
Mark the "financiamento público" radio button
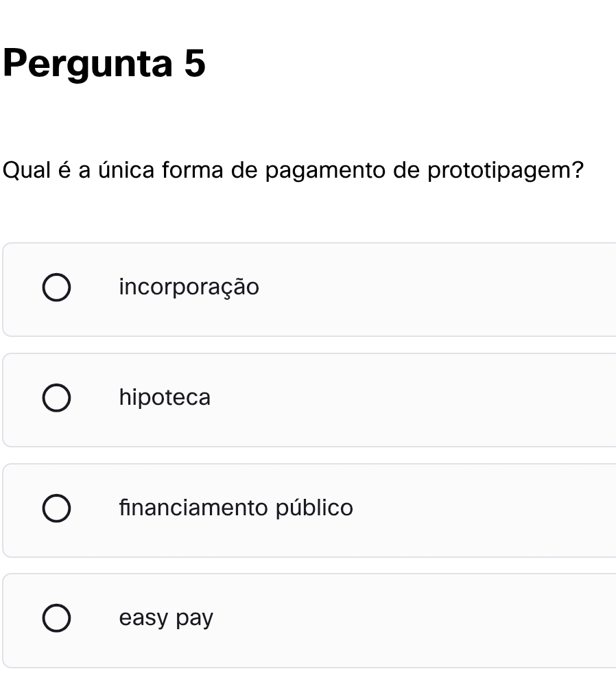56,510
